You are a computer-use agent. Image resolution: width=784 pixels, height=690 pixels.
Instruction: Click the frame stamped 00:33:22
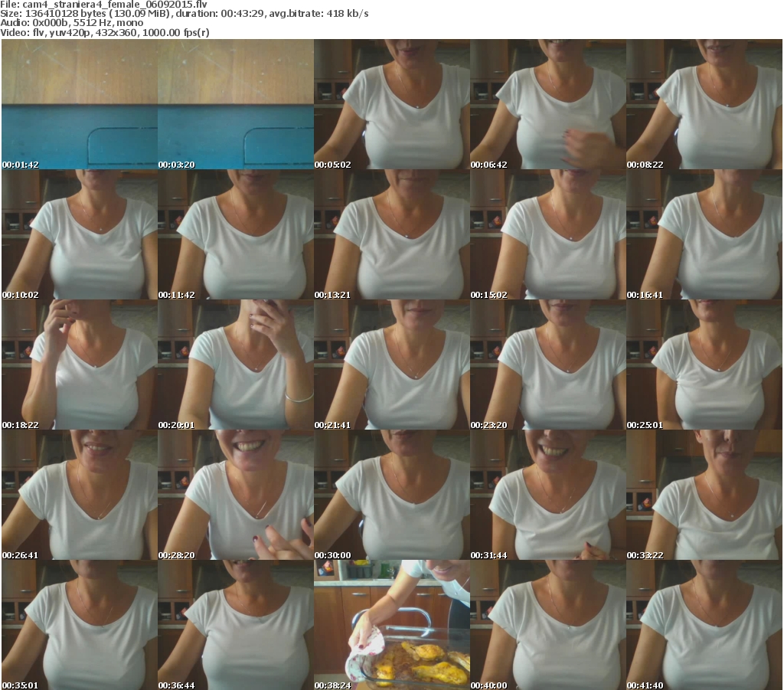coord(704,495)
